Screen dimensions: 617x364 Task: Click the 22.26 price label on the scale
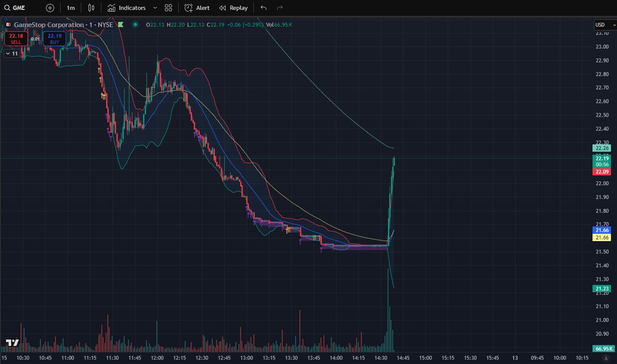(x=602, y=148)
